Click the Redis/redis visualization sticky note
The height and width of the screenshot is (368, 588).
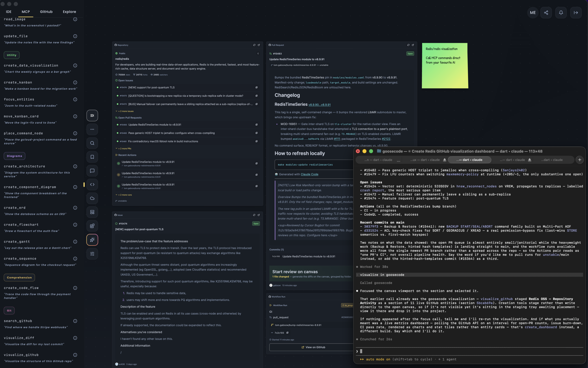(445, 66)
